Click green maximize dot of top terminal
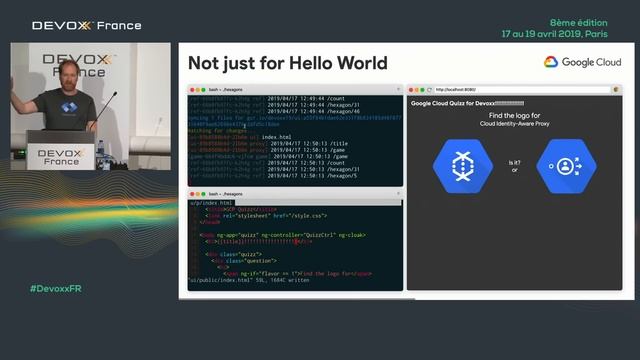Viewport: 640px width, 360px height. pyautogui.click(x=203, y=90)
